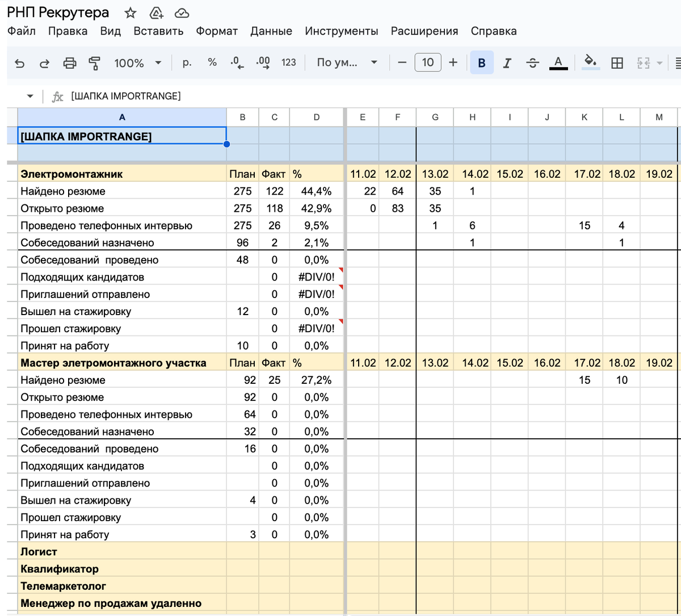The width and height of the screenshot is (681, 616).
Task: Select cell with value 64 under 12.02
Action: pyautogui.click(x=397, y=191)
